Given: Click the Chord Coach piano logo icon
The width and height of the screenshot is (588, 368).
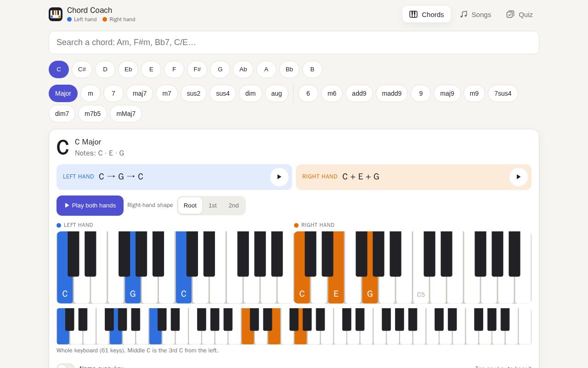Looking at the screenshot, I should coord(56,14).
